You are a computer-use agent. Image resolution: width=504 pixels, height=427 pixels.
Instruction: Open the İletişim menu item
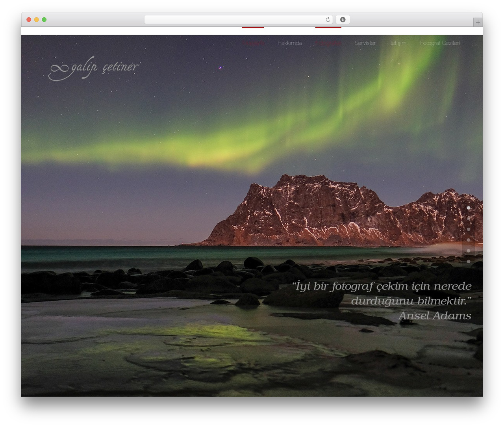point(398,43)
